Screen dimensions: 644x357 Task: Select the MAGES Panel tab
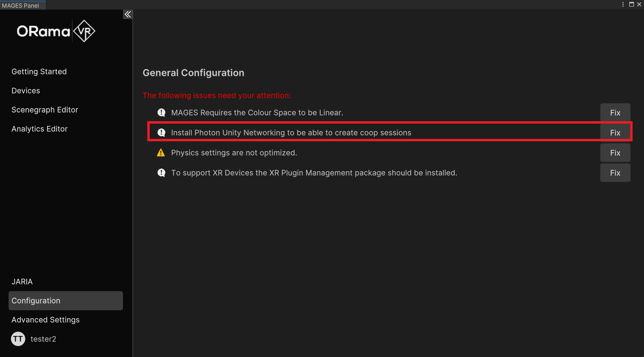click(20, 5)
